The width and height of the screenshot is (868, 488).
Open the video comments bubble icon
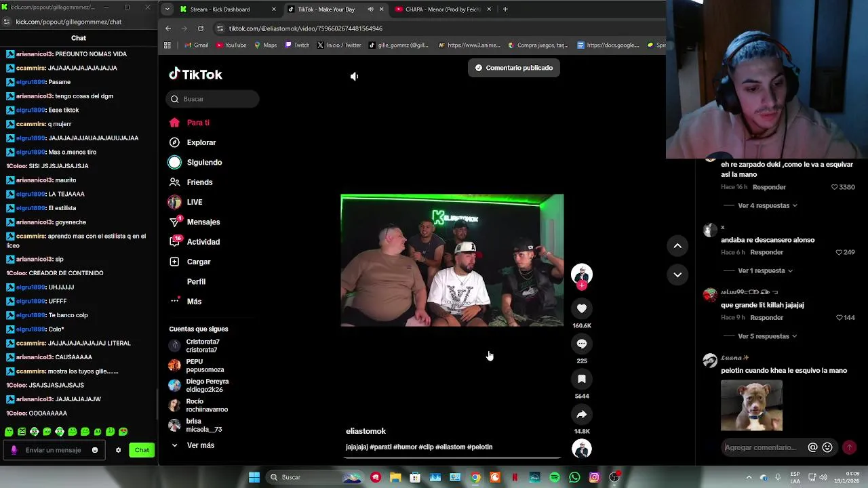582,344
